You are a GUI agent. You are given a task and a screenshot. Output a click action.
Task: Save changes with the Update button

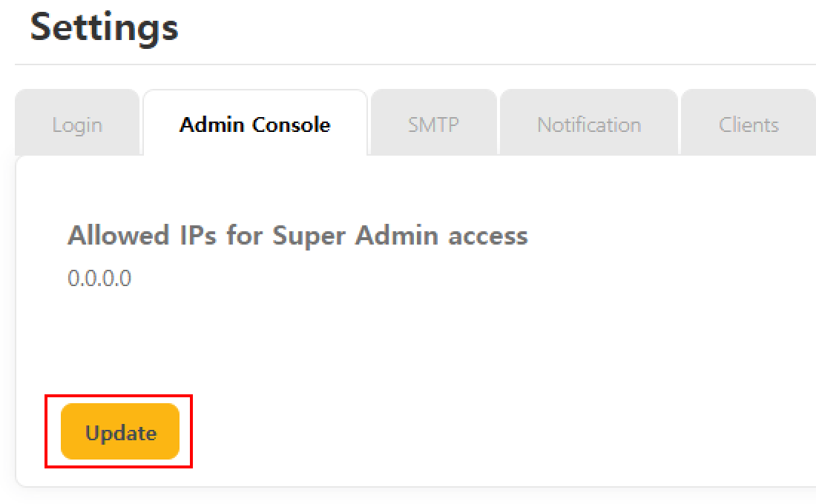pos(120,432)
